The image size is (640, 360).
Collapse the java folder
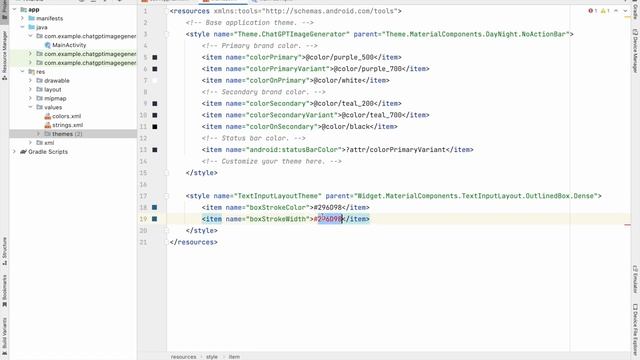click(x=22, y=27)
